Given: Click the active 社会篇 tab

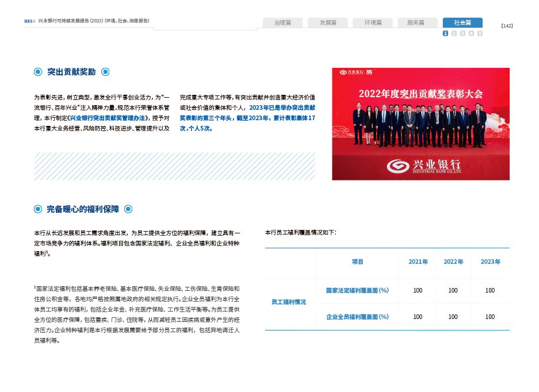Looking at the screenshot, I should [x=462, y=23].
